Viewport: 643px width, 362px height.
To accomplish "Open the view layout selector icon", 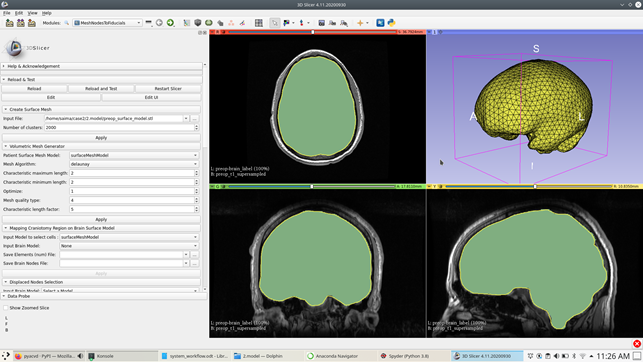I will click(259, 23).
